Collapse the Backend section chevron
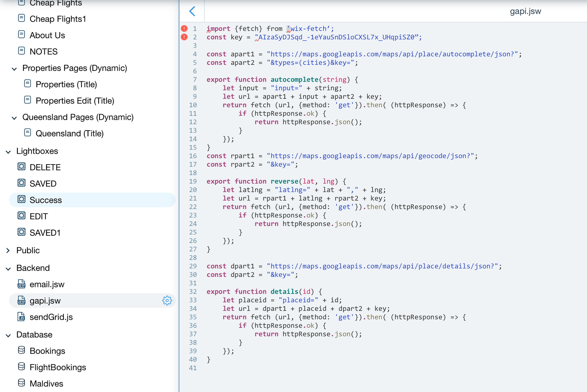 pos(8,268)
